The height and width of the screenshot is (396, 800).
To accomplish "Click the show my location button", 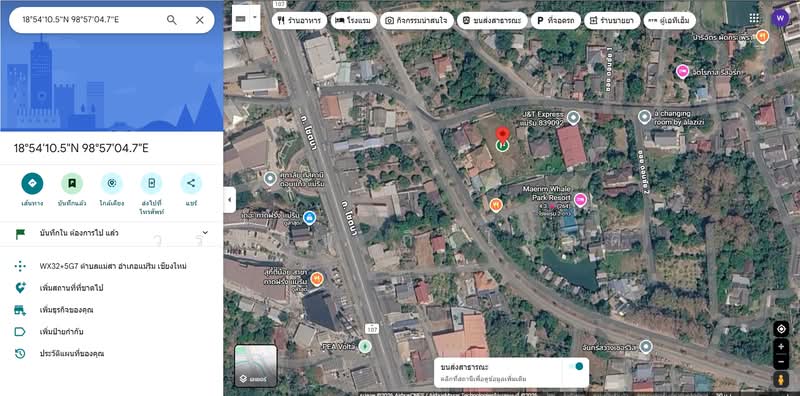I will [781, 329].
